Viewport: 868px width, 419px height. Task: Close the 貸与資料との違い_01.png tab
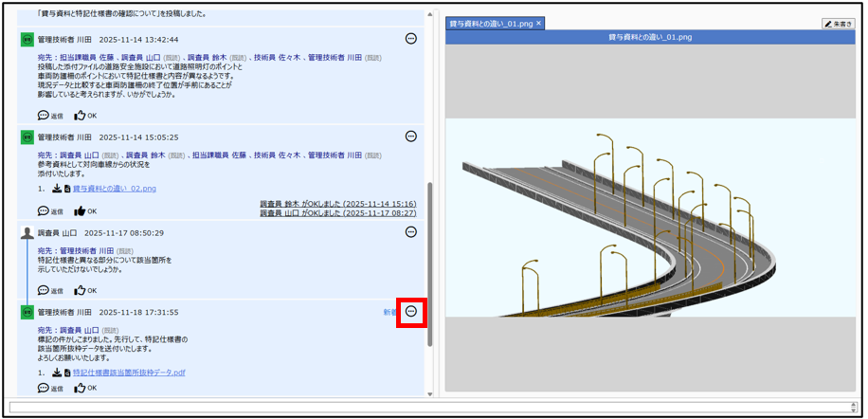pos(539,23)
